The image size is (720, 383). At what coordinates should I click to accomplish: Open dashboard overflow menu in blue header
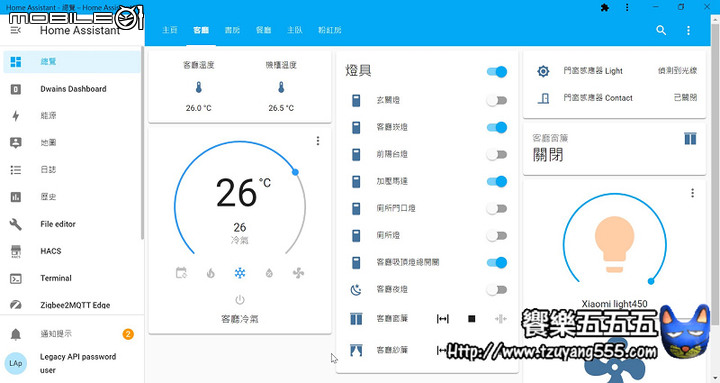(688, 30)
